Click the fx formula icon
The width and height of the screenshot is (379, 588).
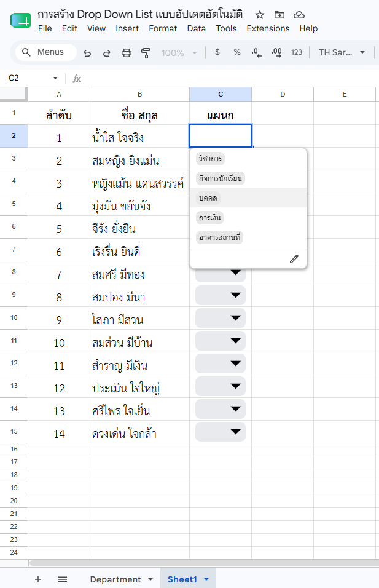point(77,78)
